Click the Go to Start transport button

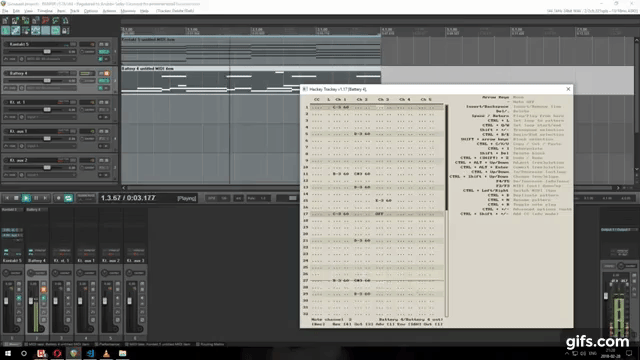pyautogui.click(x=7, y=198)
